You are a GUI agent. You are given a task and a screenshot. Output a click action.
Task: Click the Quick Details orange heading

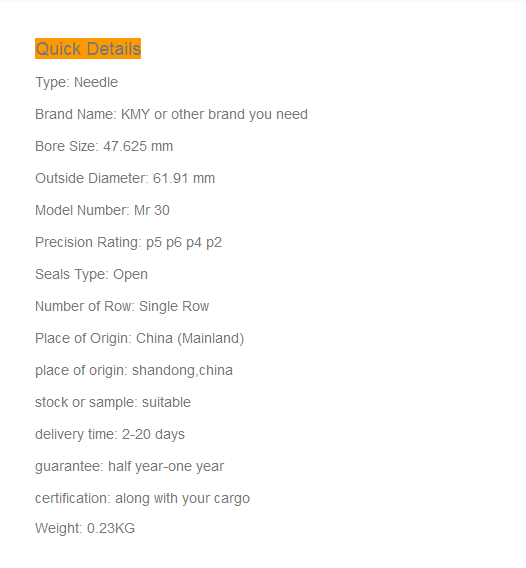point(88,49)
